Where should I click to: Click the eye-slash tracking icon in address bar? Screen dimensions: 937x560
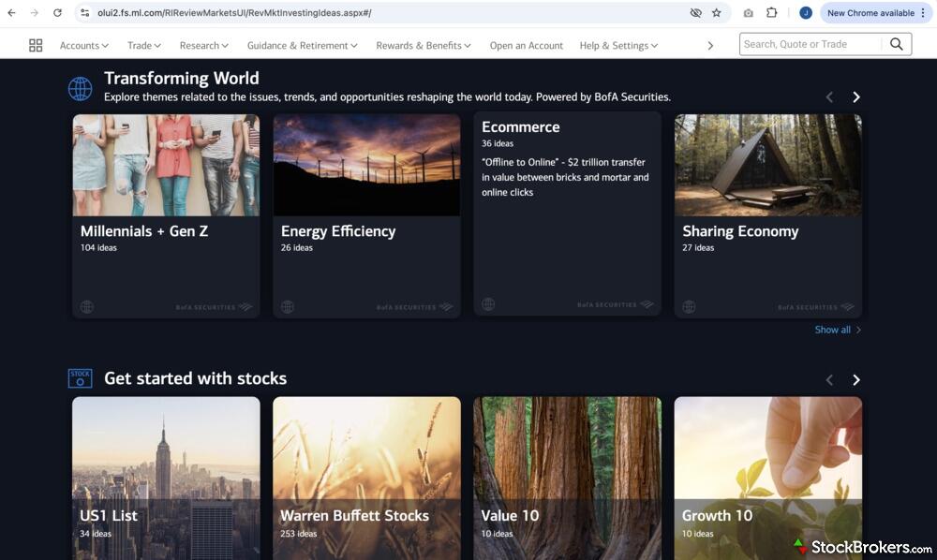pos(695,13)
